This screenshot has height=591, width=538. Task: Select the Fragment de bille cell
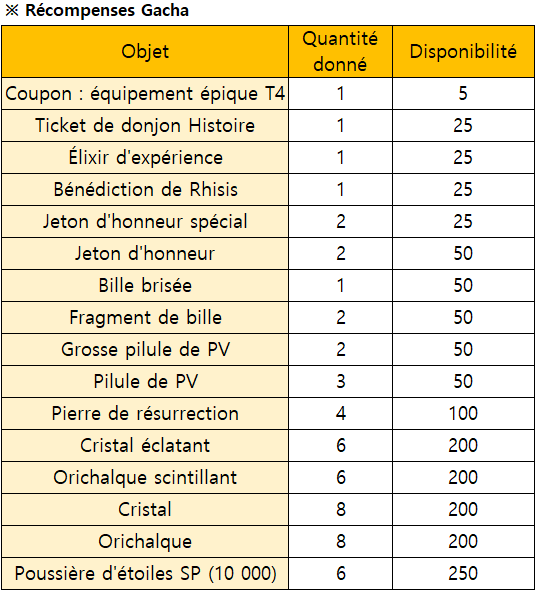(145, 317)
